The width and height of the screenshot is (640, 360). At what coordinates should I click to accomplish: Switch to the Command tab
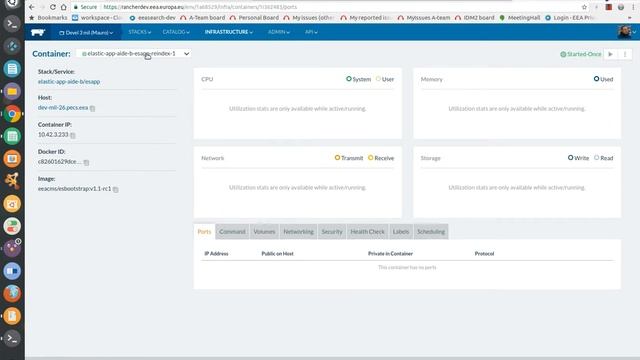(232, 231)
